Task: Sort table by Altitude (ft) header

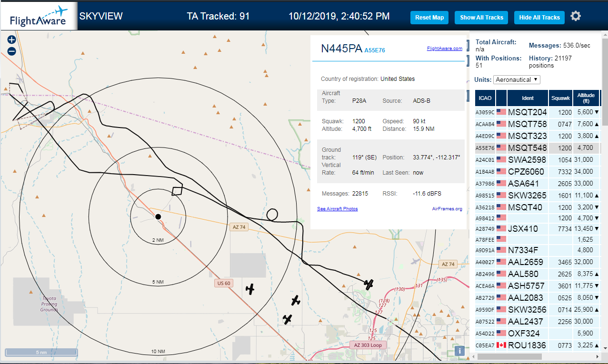Action: pyautogui.click(x=586, y=98)
